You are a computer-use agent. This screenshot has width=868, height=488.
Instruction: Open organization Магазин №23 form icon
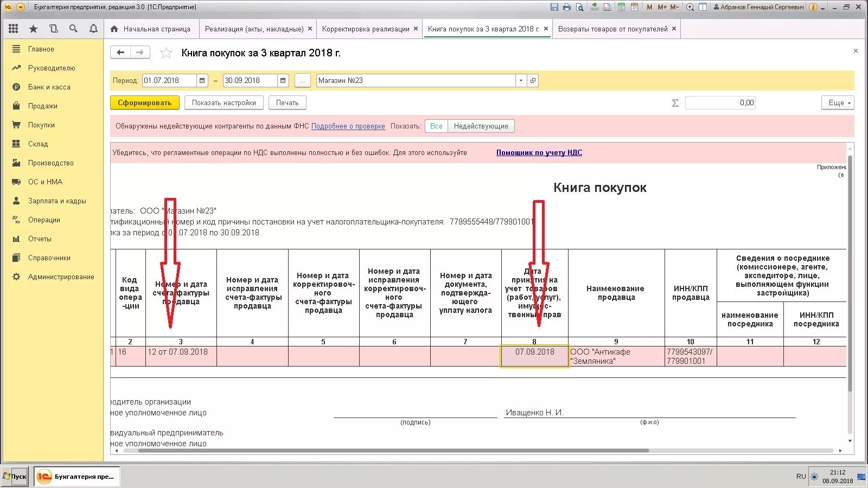533,80
